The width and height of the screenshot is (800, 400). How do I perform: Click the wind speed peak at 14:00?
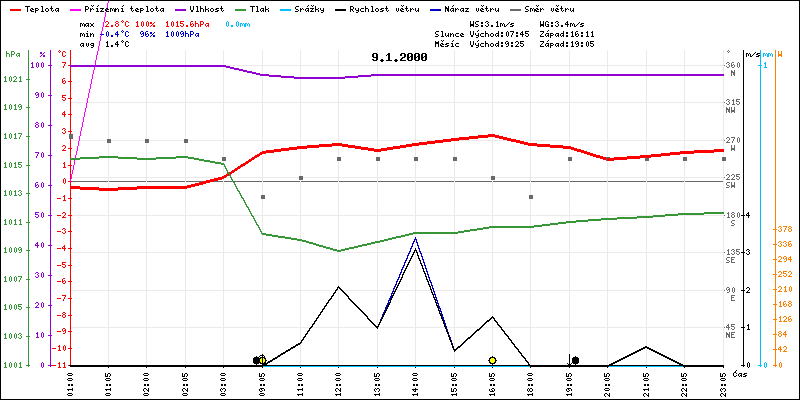tap(415, 246)
